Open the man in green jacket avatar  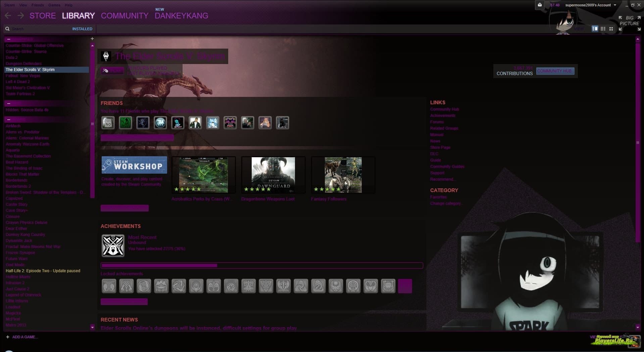(x=195, y=123)
